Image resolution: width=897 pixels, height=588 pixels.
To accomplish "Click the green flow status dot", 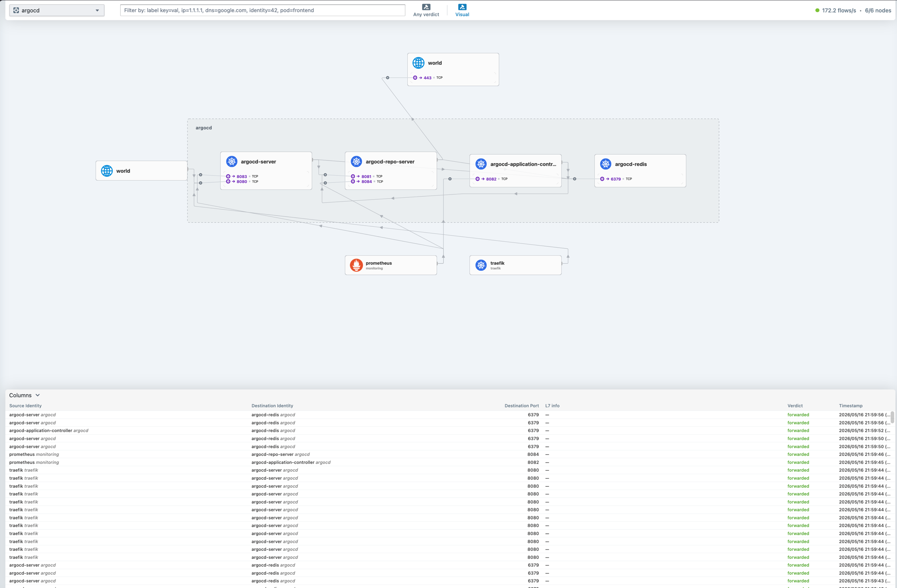I will (817, 10).
